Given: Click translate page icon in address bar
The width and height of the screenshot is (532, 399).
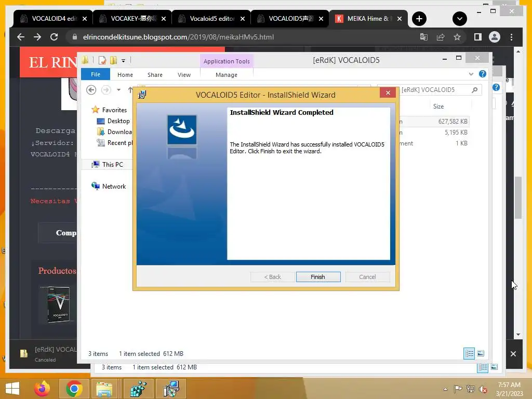Looking at the screenshot, I should pos(423,37).
